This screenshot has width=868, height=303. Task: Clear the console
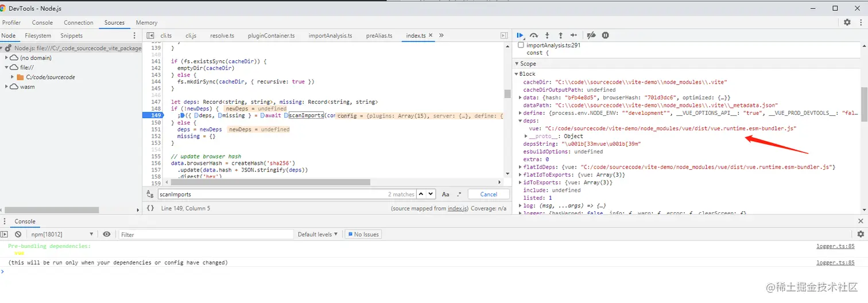(18, 234)
